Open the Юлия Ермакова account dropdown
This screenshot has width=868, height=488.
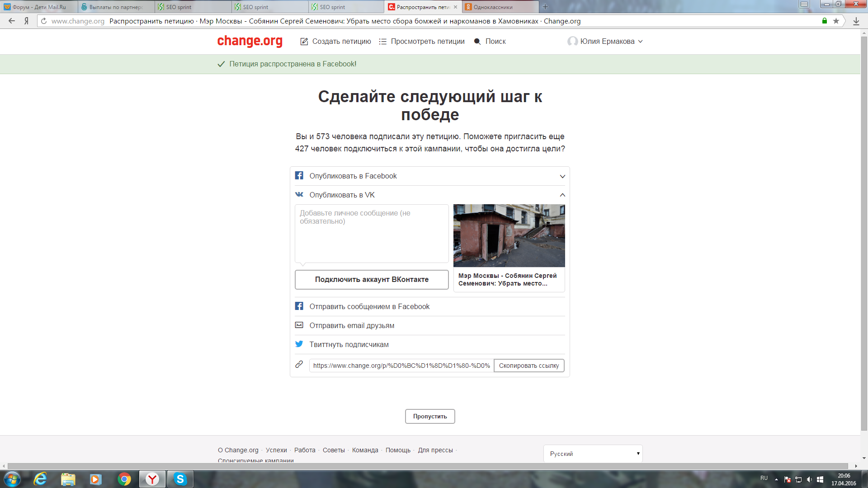[605, 41]
